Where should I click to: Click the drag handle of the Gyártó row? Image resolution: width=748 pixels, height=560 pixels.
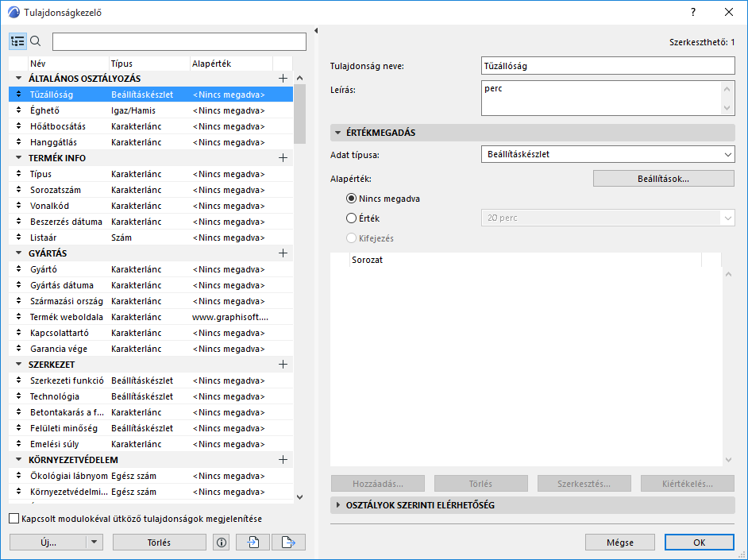coord(18,269)
